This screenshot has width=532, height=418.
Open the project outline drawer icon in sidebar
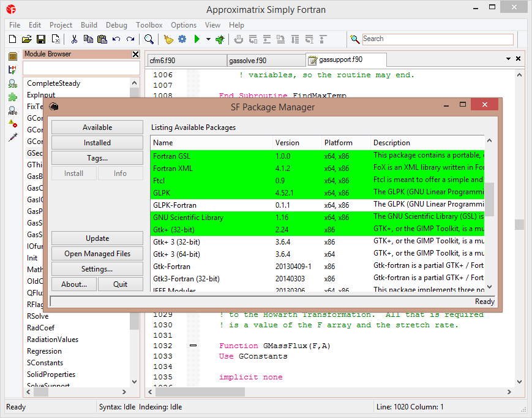coord(13,56)
